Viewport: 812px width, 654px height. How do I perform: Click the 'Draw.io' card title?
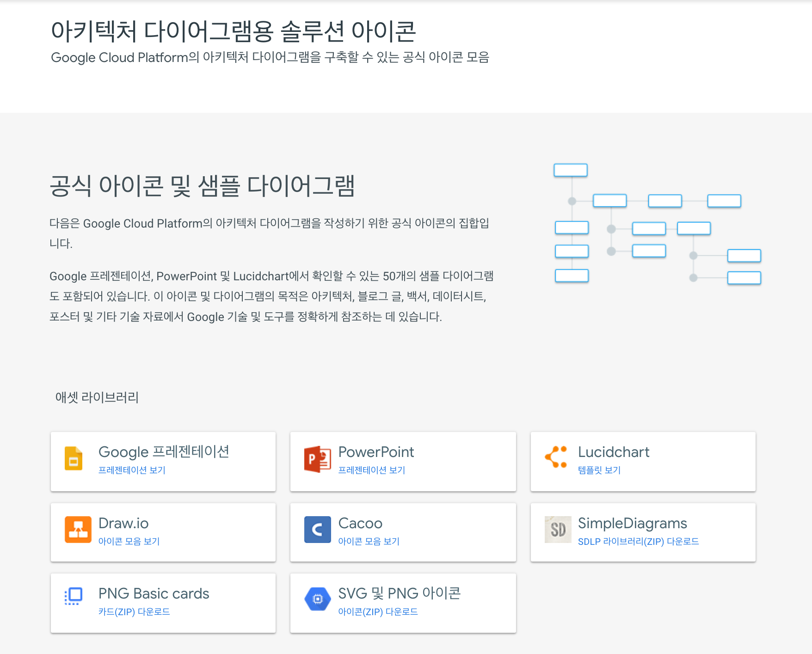[x=123, y=523]
